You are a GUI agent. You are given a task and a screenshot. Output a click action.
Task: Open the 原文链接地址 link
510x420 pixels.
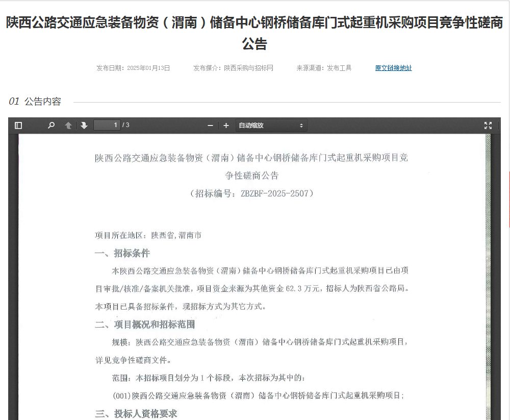pyautogui.click(x=393, y=68)
